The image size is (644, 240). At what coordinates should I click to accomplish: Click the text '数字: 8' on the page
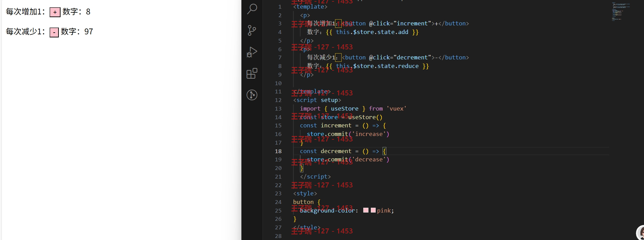tap(76, 12)
